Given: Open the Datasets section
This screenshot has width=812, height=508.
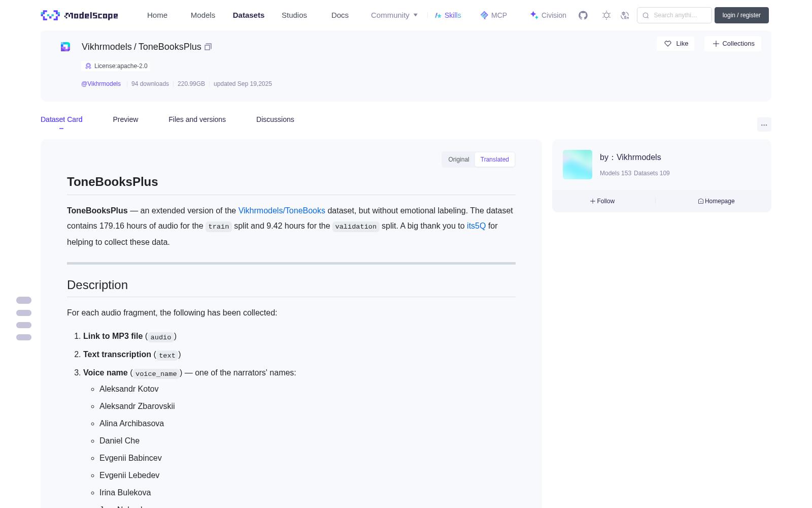Looking at the screenshot, I should (249, 15).
